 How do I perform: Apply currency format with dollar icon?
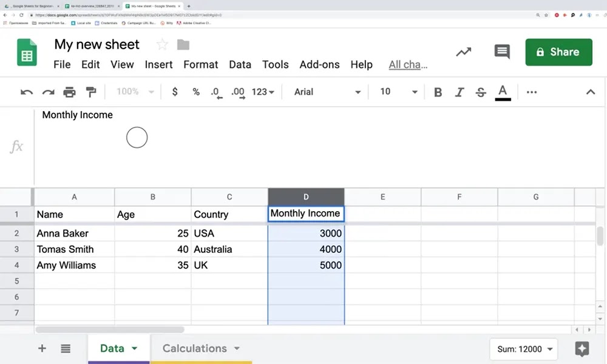pyautogui.click(x=175, y=92)
